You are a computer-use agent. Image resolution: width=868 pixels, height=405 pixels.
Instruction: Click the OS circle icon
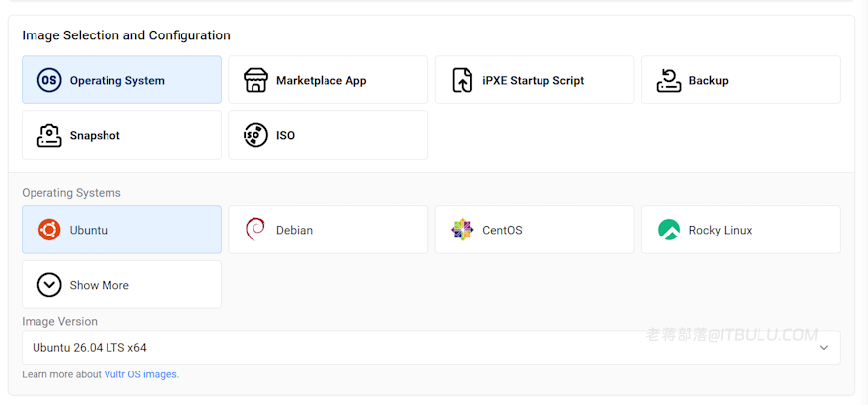click(x=49, y=80)
